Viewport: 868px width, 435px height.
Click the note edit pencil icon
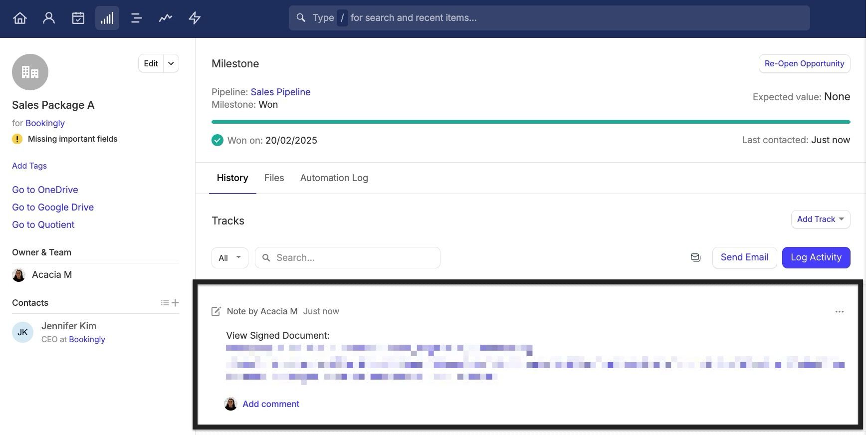(216, 311)
